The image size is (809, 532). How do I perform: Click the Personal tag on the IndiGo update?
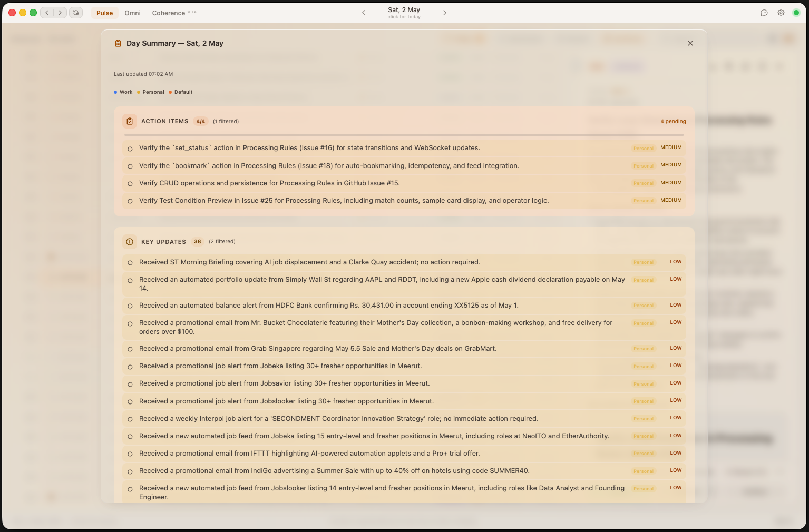tap(644, 471)
